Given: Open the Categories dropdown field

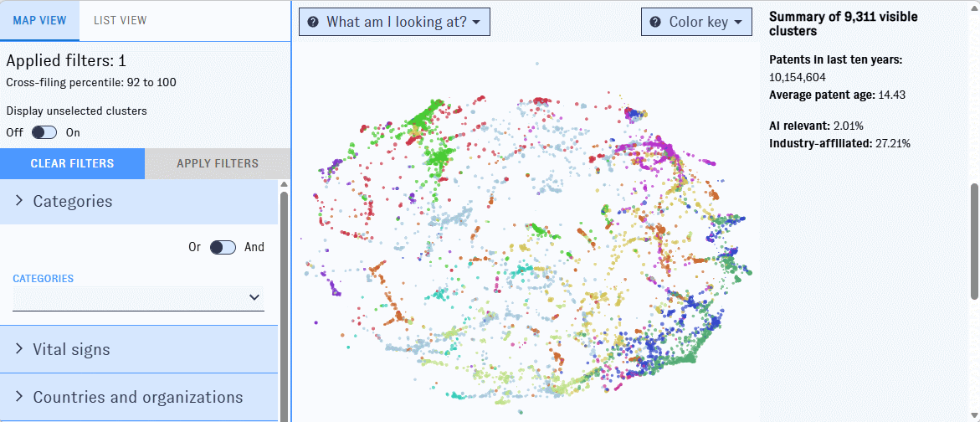Looking at the screenshot, I should point(138,298).
